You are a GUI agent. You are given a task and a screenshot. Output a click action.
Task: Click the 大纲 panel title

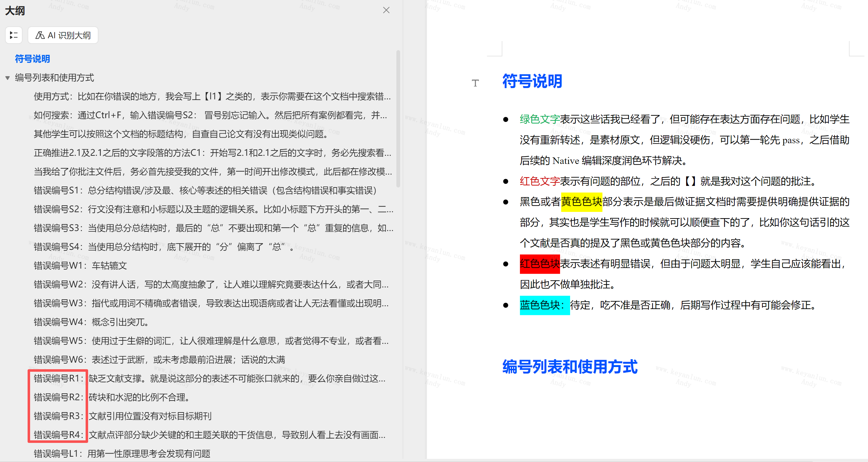15,11
